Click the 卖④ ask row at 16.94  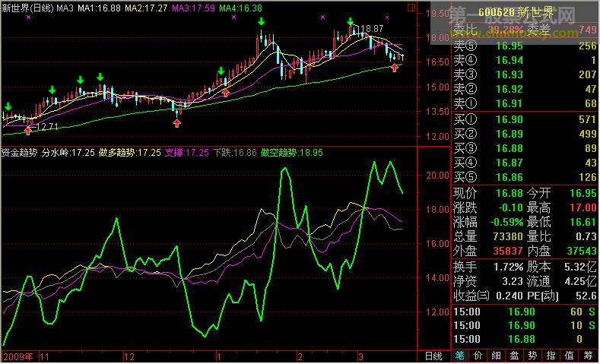[x=525, y=60]
